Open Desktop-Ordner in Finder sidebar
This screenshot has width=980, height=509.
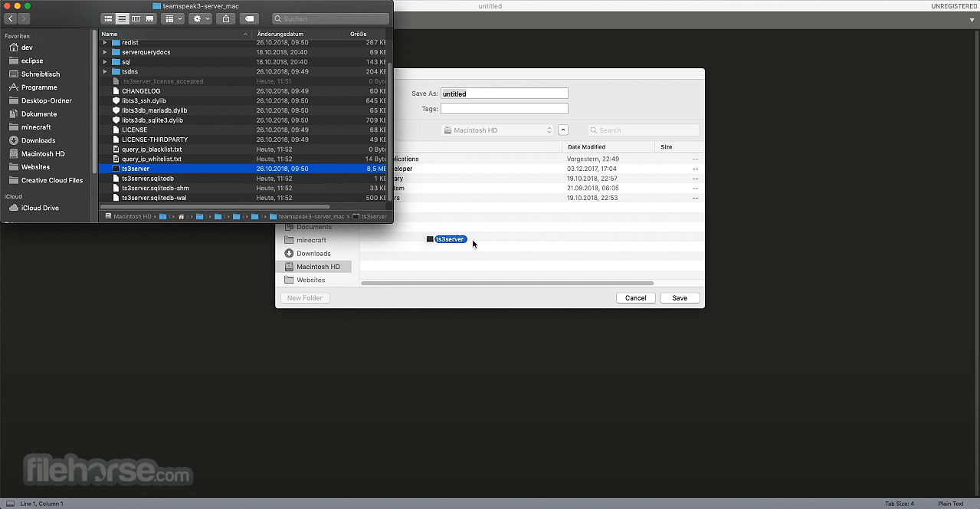(46, 100)
